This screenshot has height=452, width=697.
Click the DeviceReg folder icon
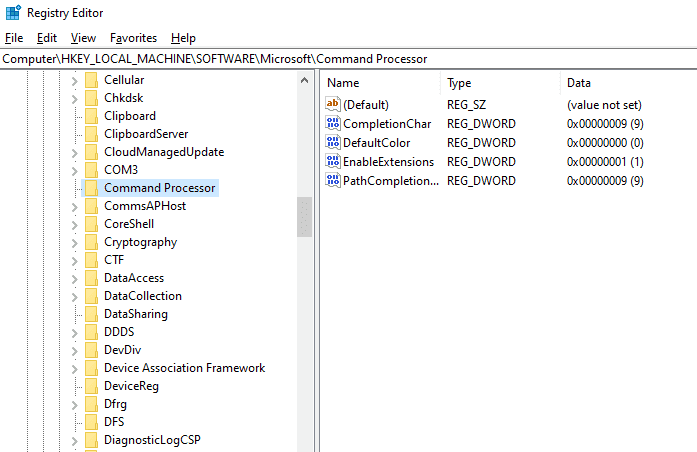point(91,386)
